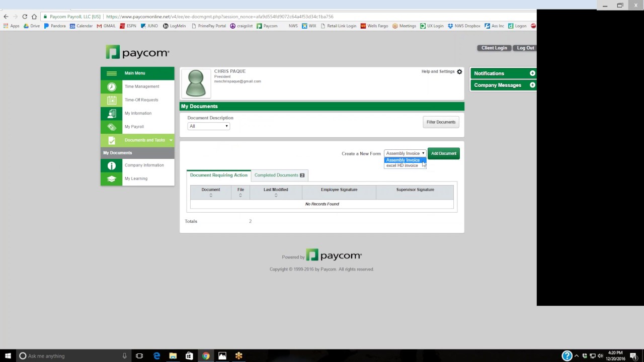Image resolution: width=644 pixels, height=362 pixels.
Task: Click the Company Information info icon
Action: coord(111,165)
